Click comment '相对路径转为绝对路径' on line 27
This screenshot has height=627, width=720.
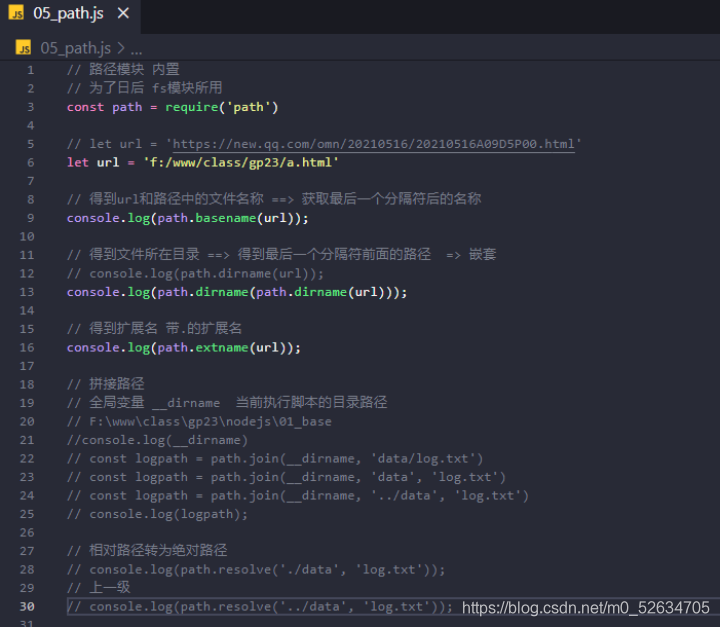(x=158, y=550)
